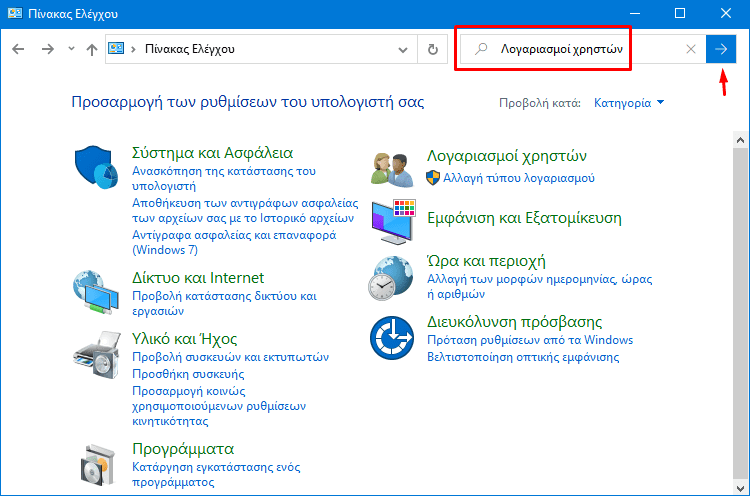
Task: Open Προσαρμογή κοινώς χρησιμοποιούμενων ρυθμίσεων κινητικότητας
Action: point(219,406)
